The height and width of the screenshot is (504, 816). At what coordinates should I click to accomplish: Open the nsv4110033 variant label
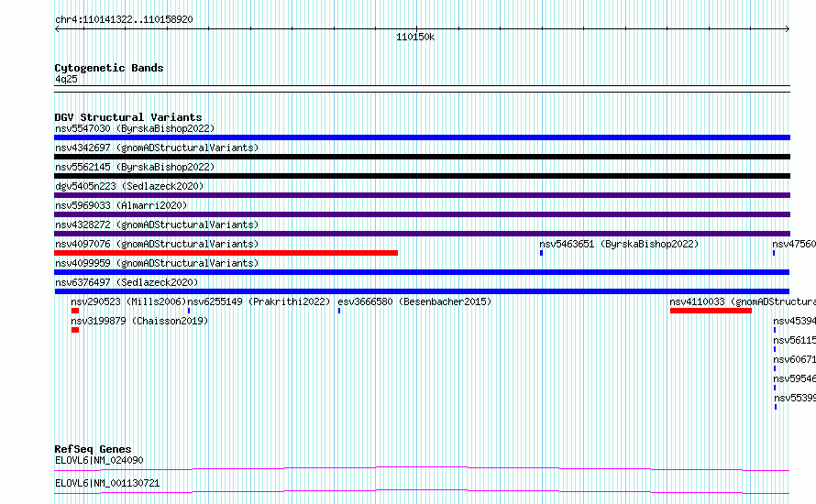743,301
